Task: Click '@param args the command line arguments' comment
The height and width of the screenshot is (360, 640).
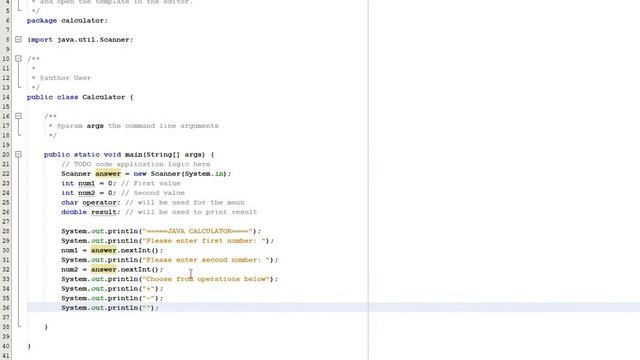Action: (138, 126)
